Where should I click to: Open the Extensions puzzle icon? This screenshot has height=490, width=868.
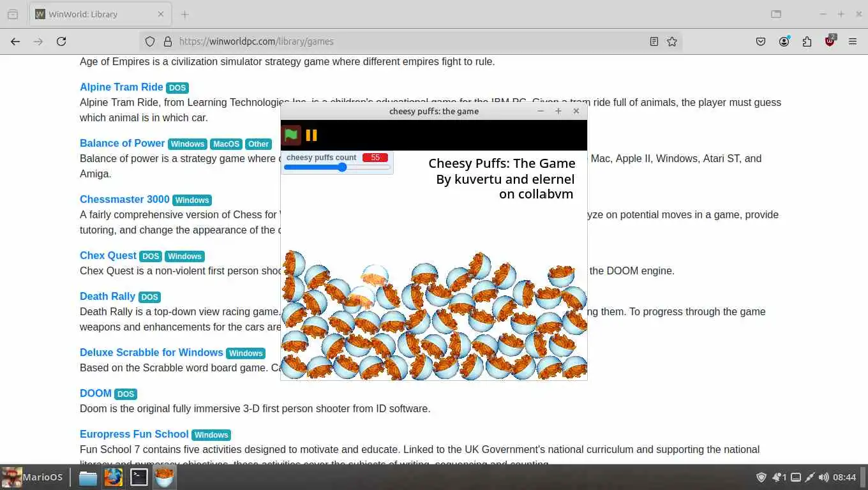(x=807, y=41)
